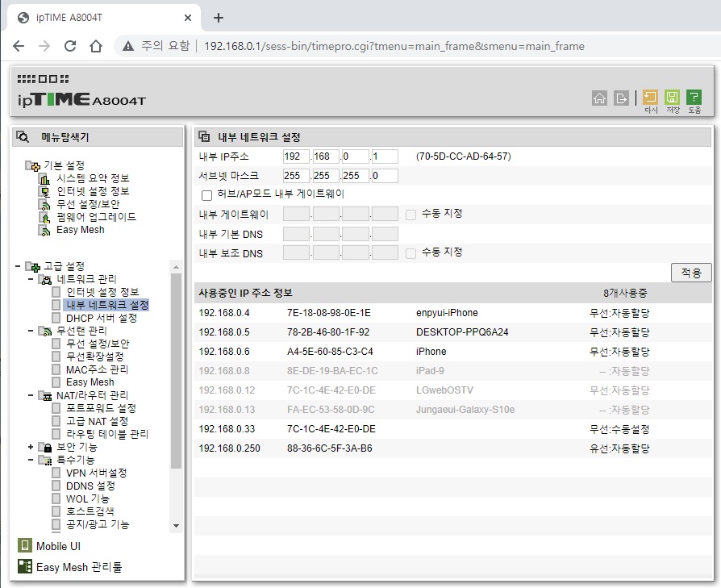Collapse the 네트워크 관리 tree node
Screen dimensions: 721x588
pyautogui.click(x=31, y=278)
